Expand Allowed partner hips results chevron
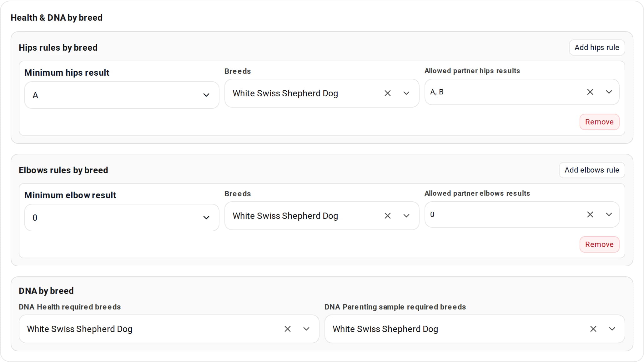644x362 pixels. pos(609,92)
